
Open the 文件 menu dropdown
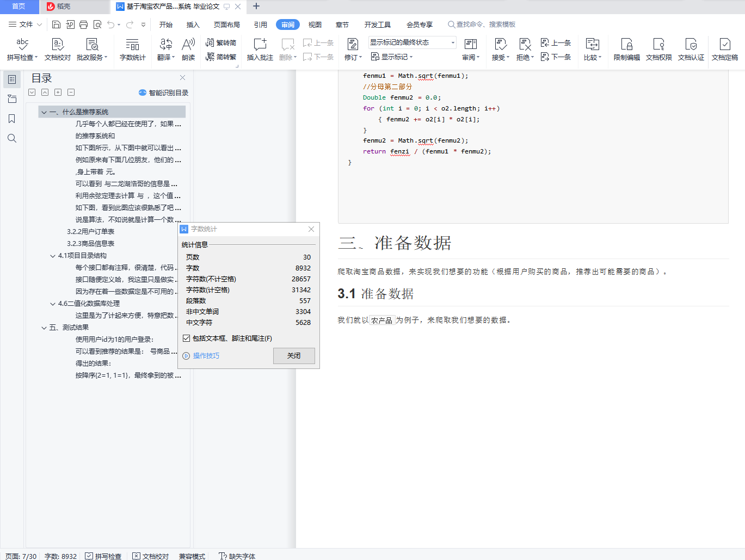tap(25, 24)
